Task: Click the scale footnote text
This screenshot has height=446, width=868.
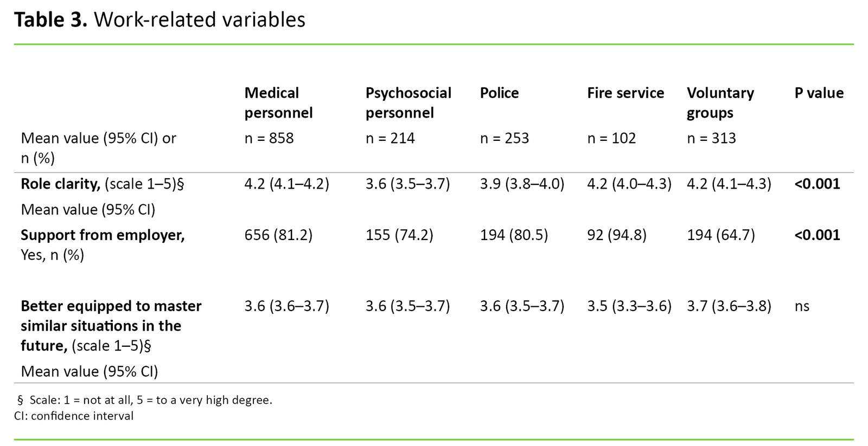Action: 145,400
